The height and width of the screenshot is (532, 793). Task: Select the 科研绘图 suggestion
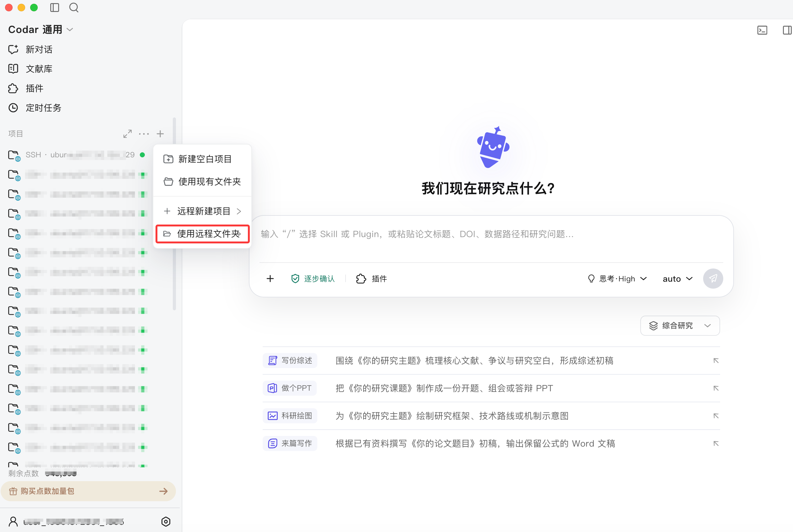pyautogui.click(x=290, y=415)
